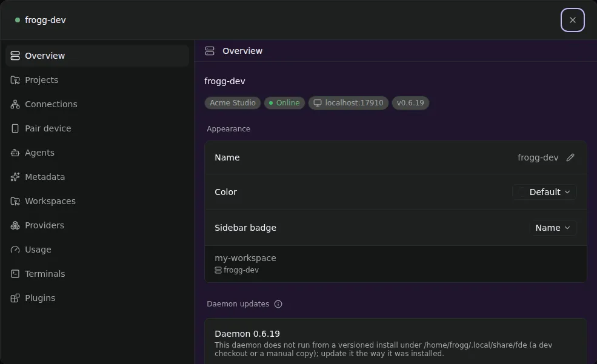Click the Connections network icon
The image size is (597, 364).
[x=15, y=104]
